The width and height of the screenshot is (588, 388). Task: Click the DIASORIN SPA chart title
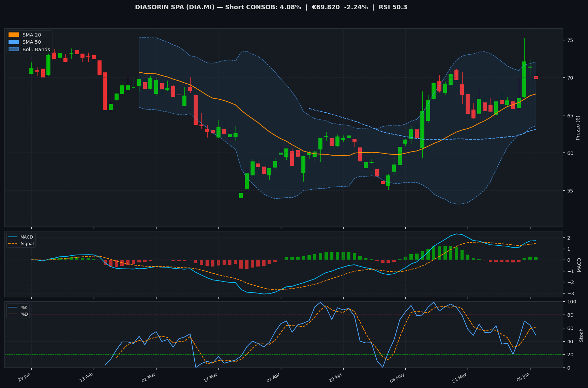[x=271, y=7]
